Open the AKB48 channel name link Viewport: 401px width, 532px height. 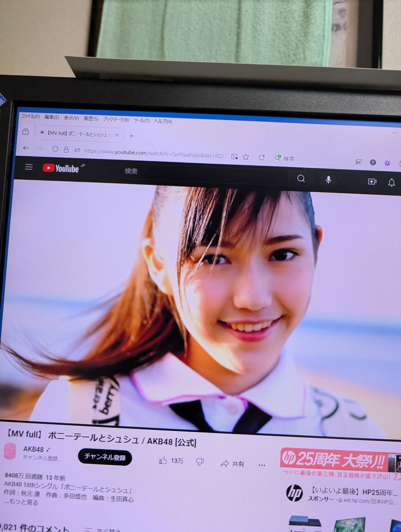click(x=34, y=449)
